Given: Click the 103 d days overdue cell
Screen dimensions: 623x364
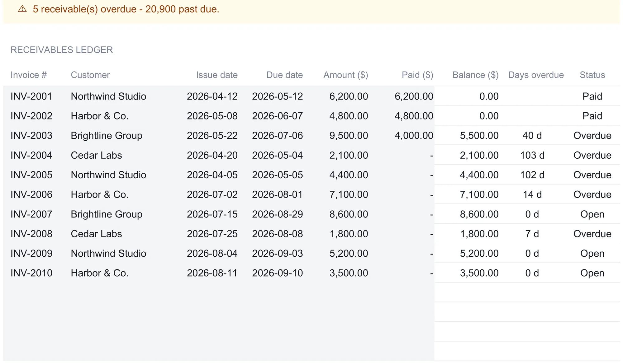Looking at the screenshot, I should (532, 155).
